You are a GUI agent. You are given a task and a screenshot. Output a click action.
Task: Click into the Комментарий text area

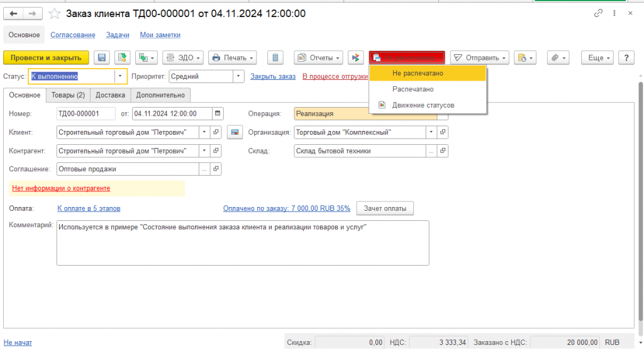(243, 243)
